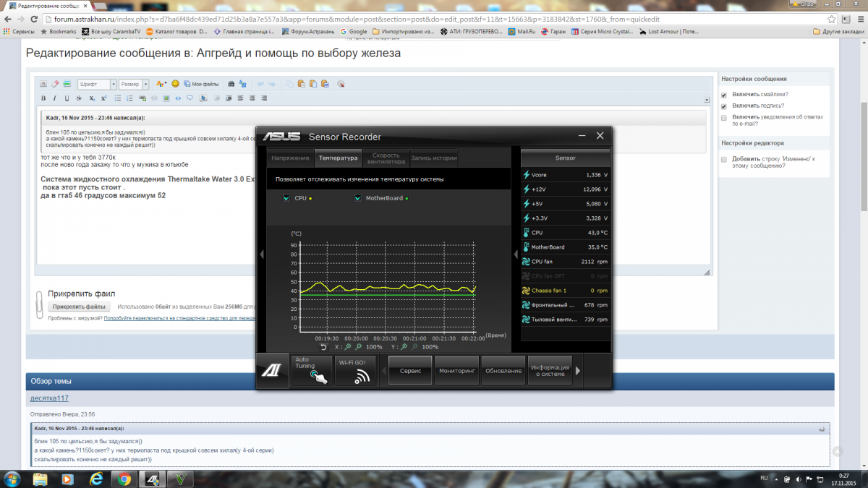Viewport: 868px width, 488px height.
Task: Open Internet Explorer from the taskbar
Action: pos(95,479)
